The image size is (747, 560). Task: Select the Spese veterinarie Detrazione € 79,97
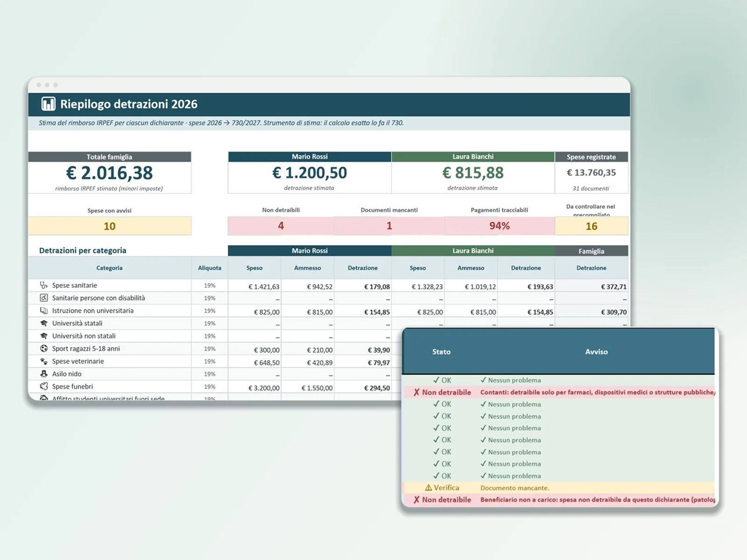(379, 363)
